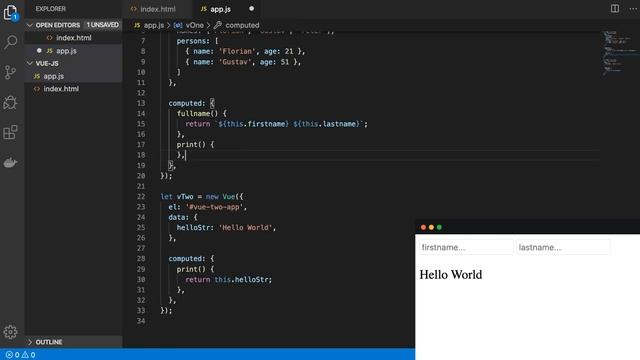640x360 pixels.
Task: Click the 'helloStr' property on line 25
Action: pos(192,227)
